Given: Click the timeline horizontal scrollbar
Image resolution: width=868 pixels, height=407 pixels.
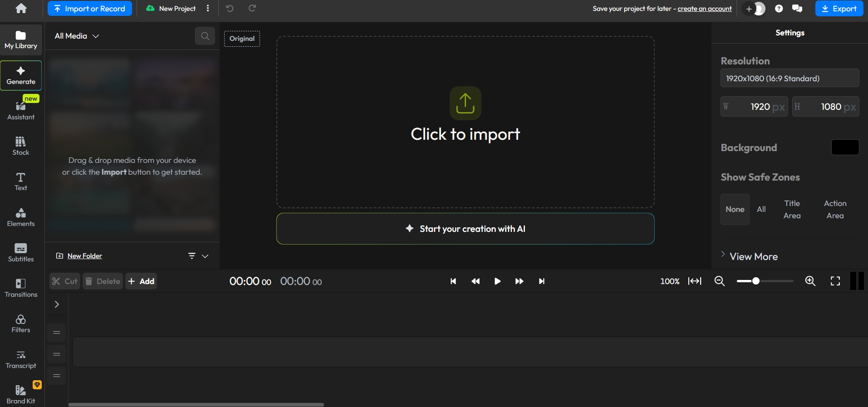Looking at the screenshot, I should tap(196, 405).
